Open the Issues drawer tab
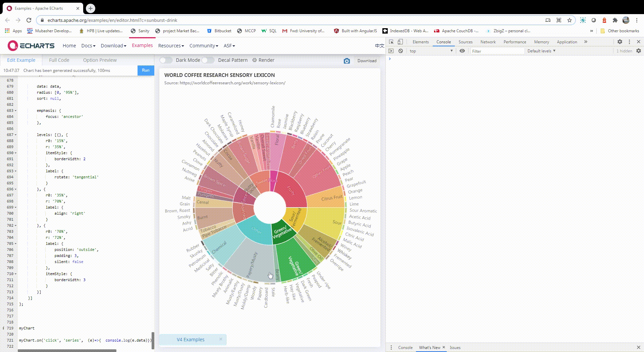This screenshot has height=352, width=644. pyautogui.click(x=455, y=347)
